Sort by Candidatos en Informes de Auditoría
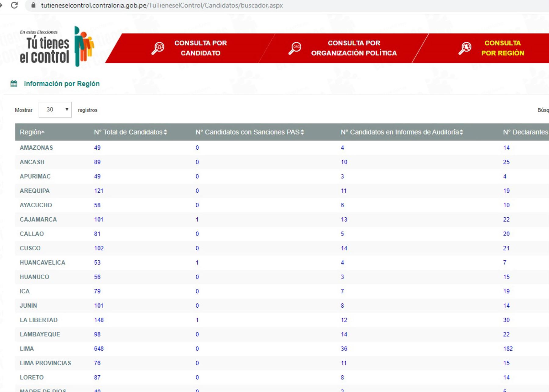 401,132
